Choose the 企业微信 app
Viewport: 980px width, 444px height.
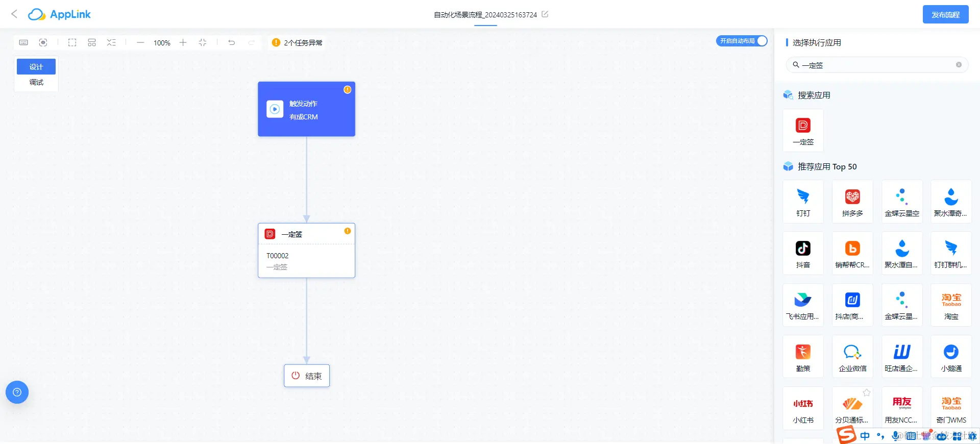pyautogui.click(x=852, y=357)
